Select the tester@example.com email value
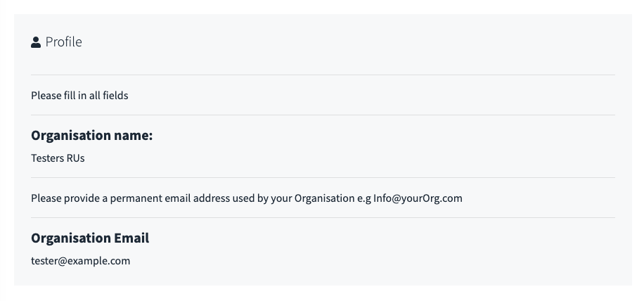Viewport: 644px width, 301px height. (80, 261)
